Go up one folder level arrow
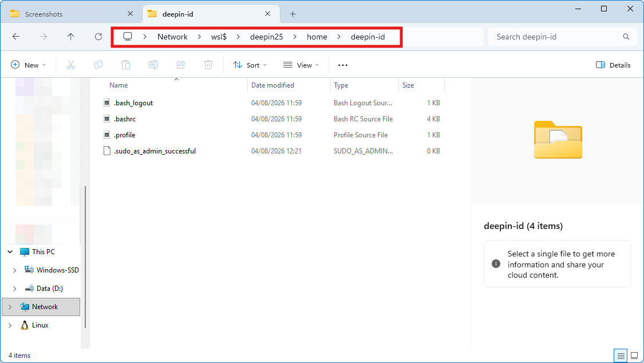This screenshot has width=644, height=363. click(x=70, y=37)
